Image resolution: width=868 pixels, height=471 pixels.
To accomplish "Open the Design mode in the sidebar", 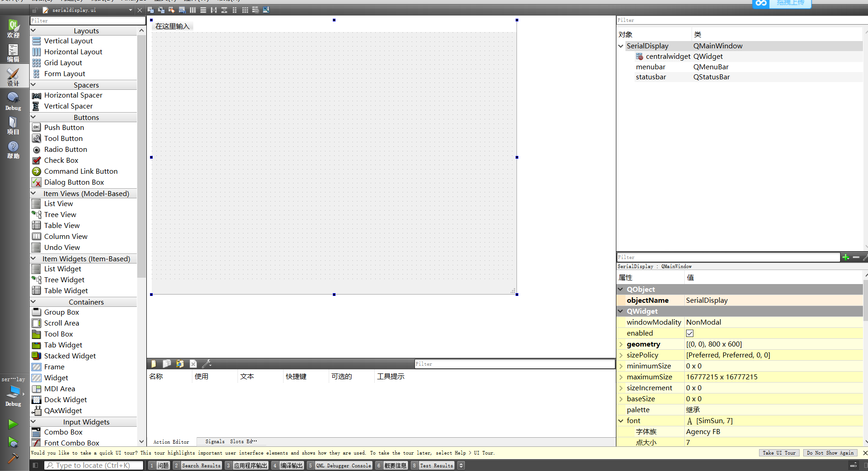I will point(13,77).
